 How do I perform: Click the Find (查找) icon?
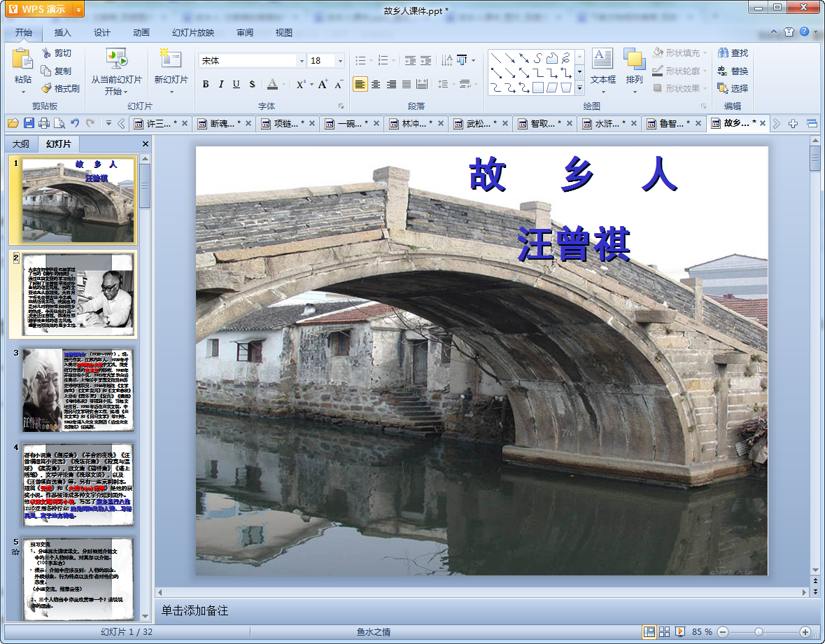coord(723,52)
